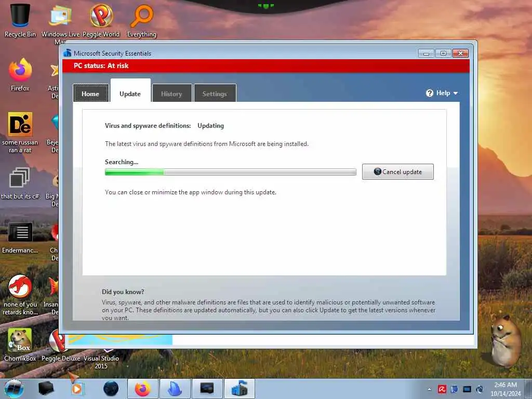Image resolution: width=532 pixels, height=399 pixels.
Task: Click the 'Virus and spyware definitions:' label
Action: tap(148, 126)
